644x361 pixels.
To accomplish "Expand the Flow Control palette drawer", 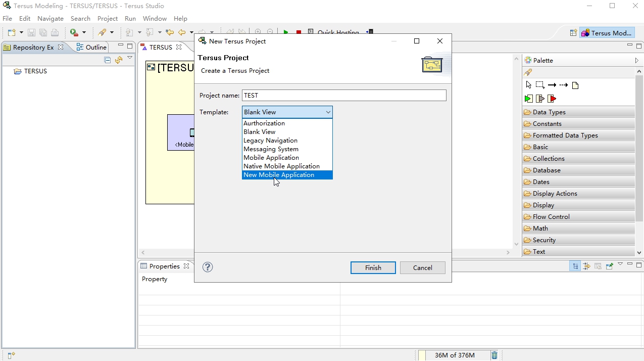I will pyautogui.click(x=578, y=217).
